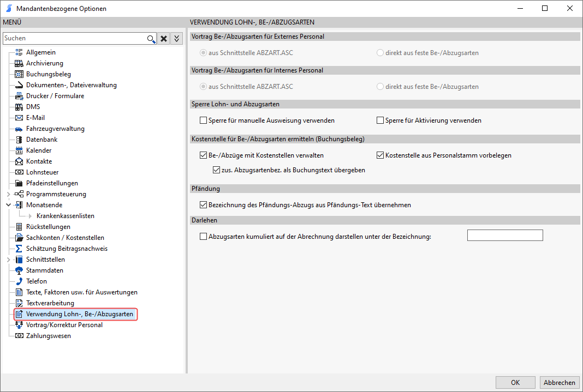Click the Lohnsteuer money icon
Screen dimensions: 583x392
tap(19, 172)
